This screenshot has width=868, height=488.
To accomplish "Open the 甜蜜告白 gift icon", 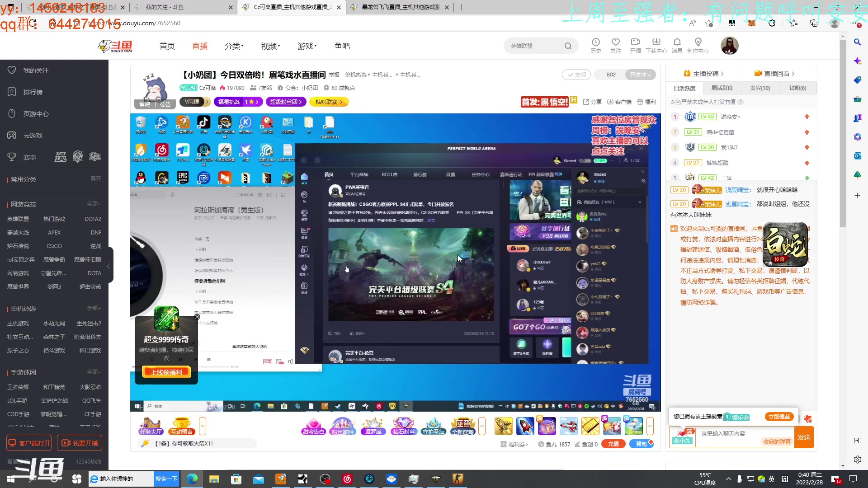I will [313, 426].
